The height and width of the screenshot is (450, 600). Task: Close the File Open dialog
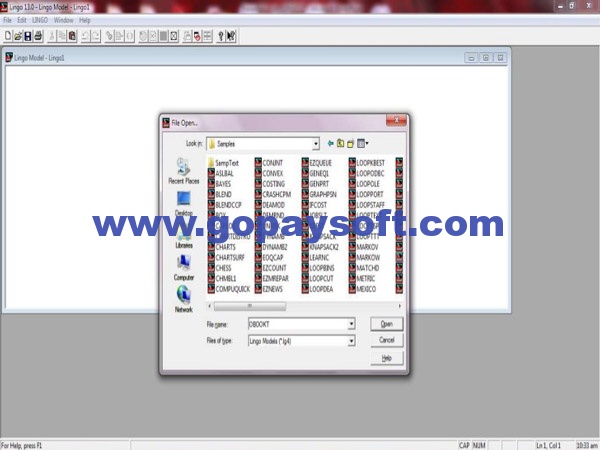(x=396, y=120)
